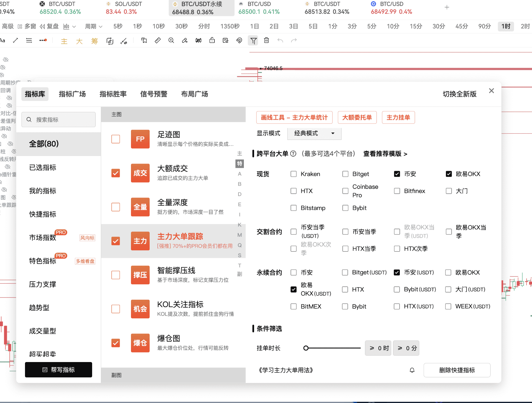
Task: Click the zoom in magnifier icon
Action: coord(171,40)
